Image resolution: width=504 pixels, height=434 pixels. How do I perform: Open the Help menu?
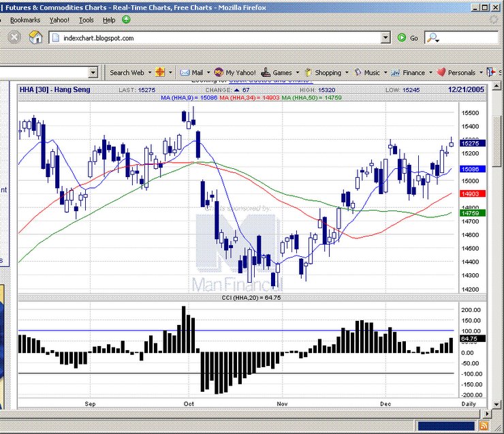click(109, 20)
